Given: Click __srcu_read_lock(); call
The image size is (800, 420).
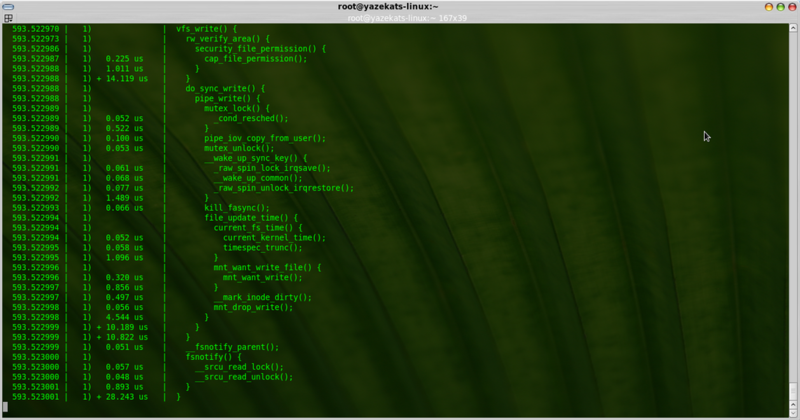Looking at the screenshot, I should click(x=239, y=367).
